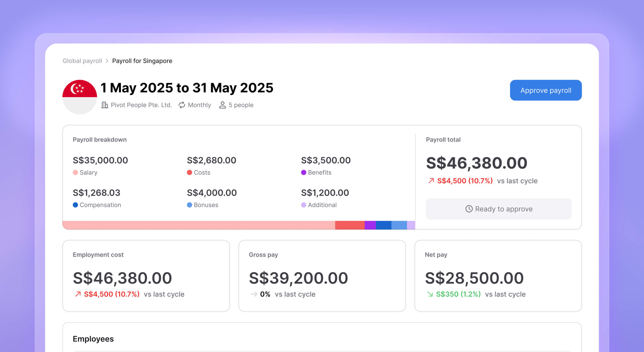Image resolution: width=644 pixels, height=352 pixels.
Task: Click the Singapore flag icon
Action: 79,97
